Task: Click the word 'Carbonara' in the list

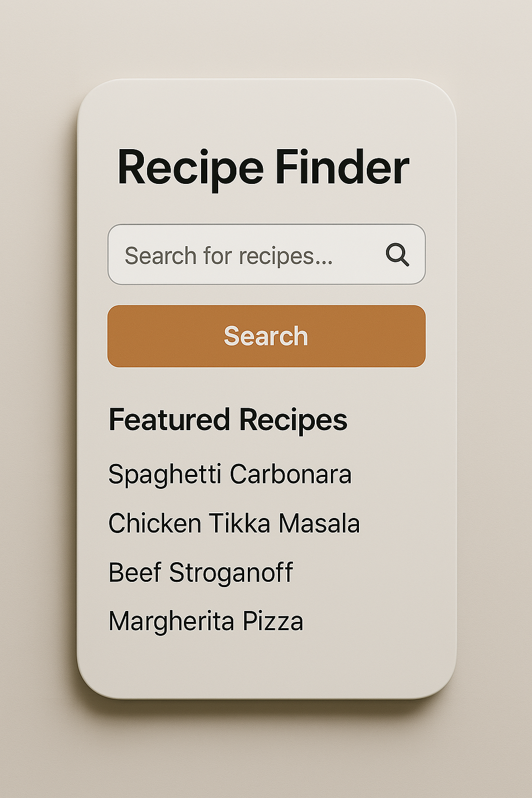Action: pyautogui.click(x=290, y=474)
